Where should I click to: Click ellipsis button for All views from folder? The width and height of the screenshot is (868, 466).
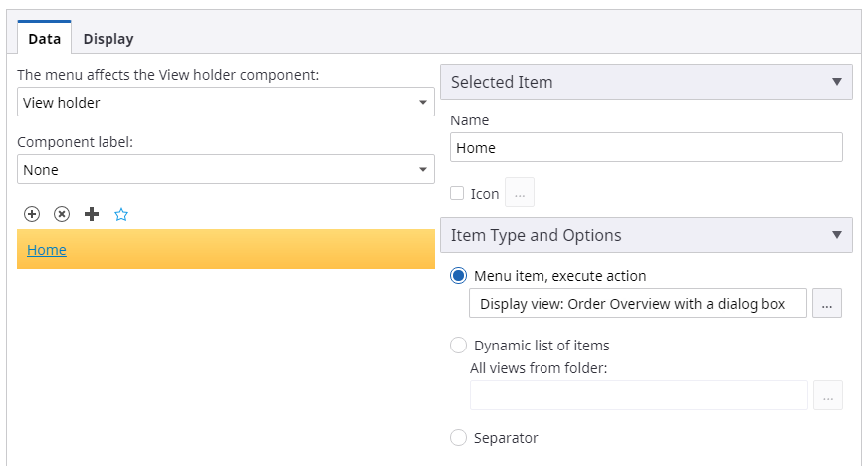click(x=827, y=395)
